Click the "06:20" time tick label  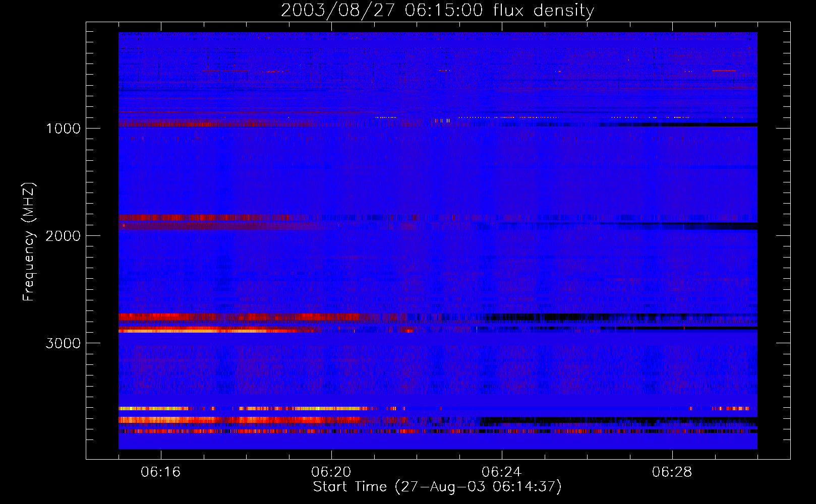pos(331,472)
